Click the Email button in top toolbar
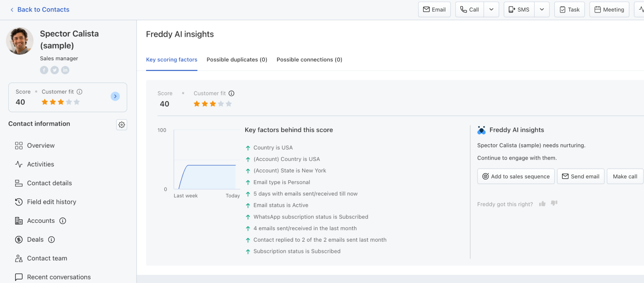644x283 pixels. tap(434, 9)
